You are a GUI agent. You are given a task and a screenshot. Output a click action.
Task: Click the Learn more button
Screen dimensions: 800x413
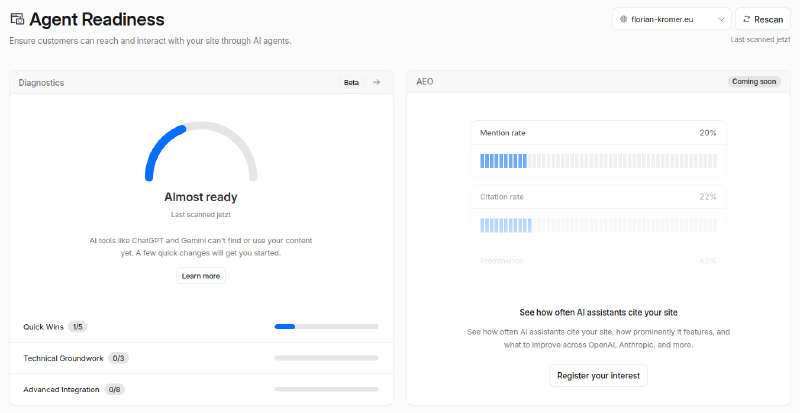coord(201,276)
